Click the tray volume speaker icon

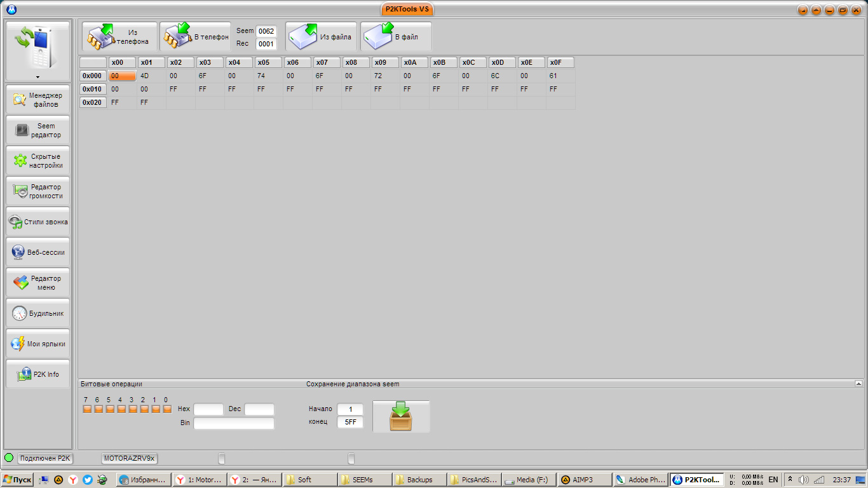[x=804, y=480]
